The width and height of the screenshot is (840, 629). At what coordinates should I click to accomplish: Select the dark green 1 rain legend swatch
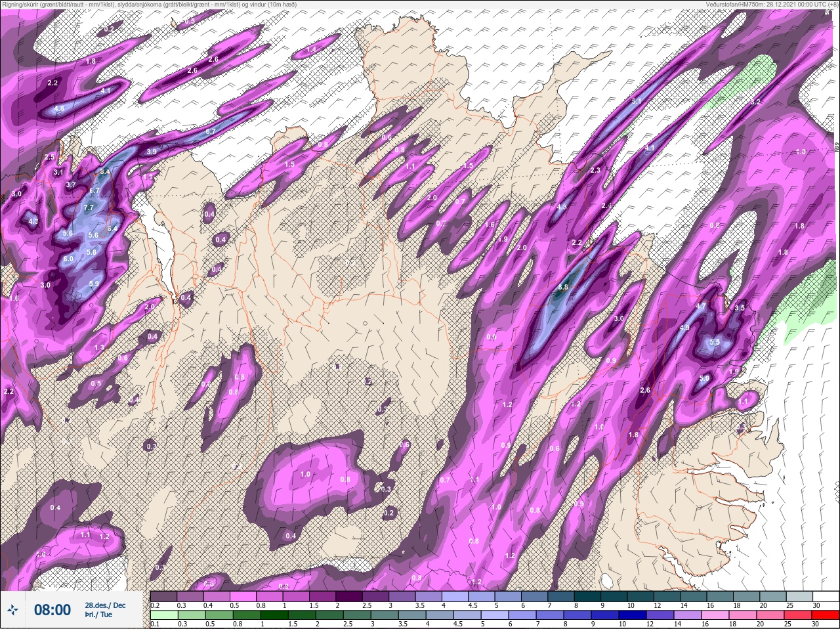tap(274, 614)
